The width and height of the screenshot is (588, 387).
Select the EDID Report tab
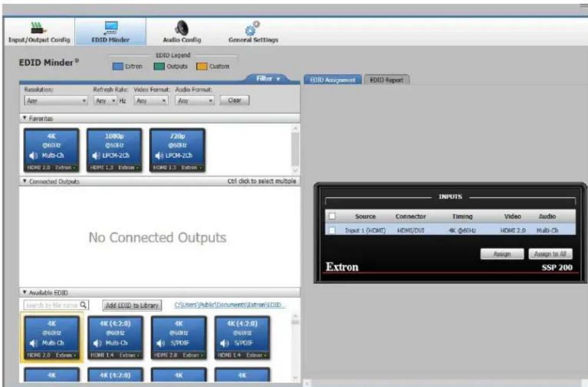point(386,80)
